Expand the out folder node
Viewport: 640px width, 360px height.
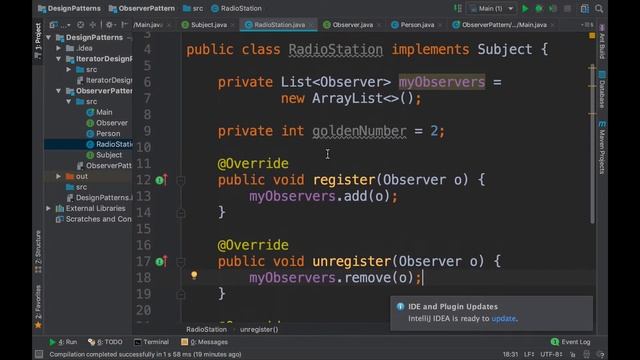click(x=59, y=176)
